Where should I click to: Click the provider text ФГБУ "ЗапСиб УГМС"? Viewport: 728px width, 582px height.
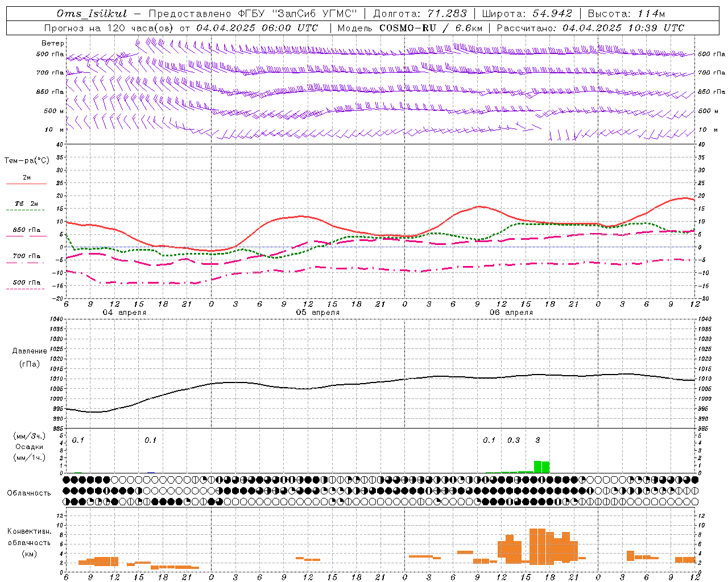coord(298,14)
